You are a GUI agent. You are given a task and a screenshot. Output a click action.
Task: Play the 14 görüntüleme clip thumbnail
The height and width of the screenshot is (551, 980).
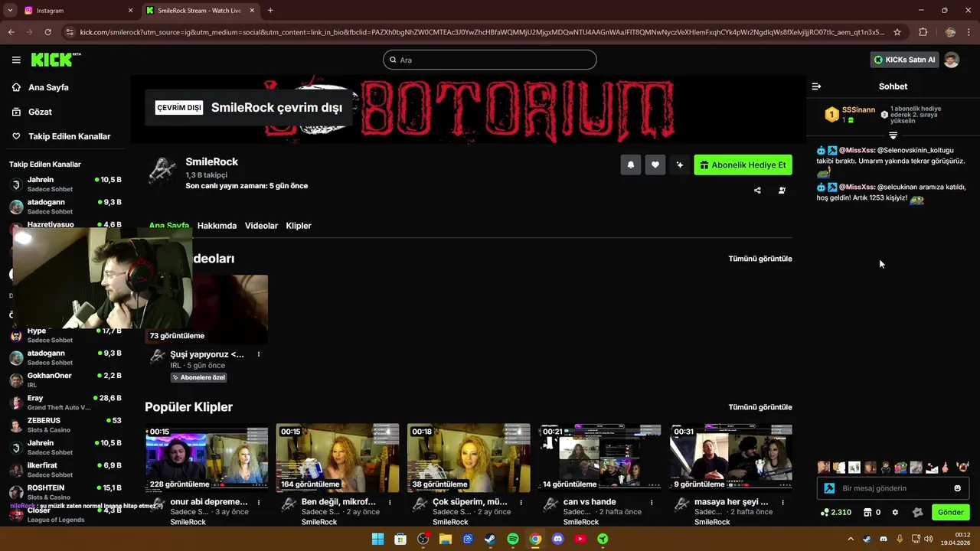click(x=599, y=458)
